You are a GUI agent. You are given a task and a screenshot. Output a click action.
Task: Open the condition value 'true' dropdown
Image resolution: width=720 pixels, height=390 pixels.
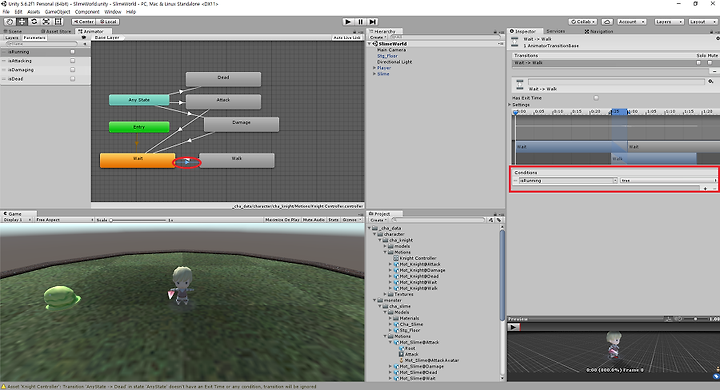click(x=668, y=181)
